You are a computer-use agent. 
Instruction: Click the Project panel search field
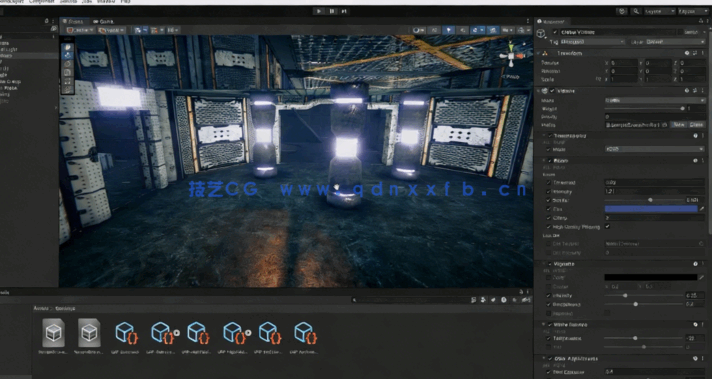(x=411, y=300)
